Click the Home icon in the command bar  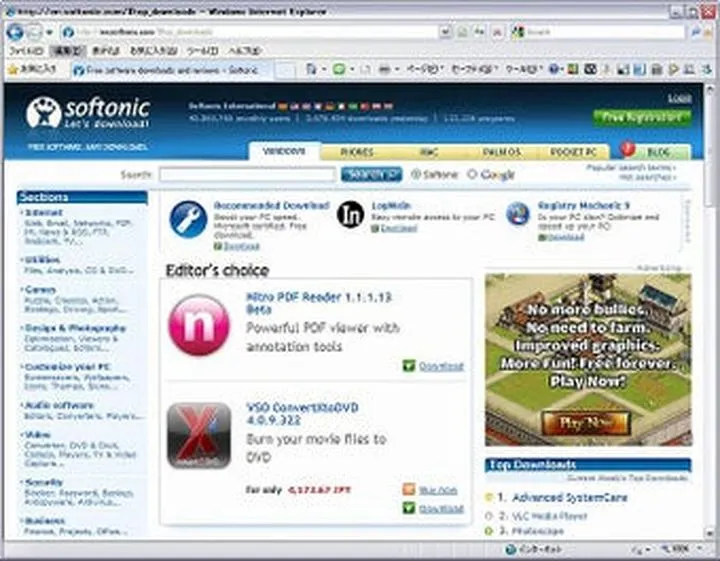click(311, 69)
